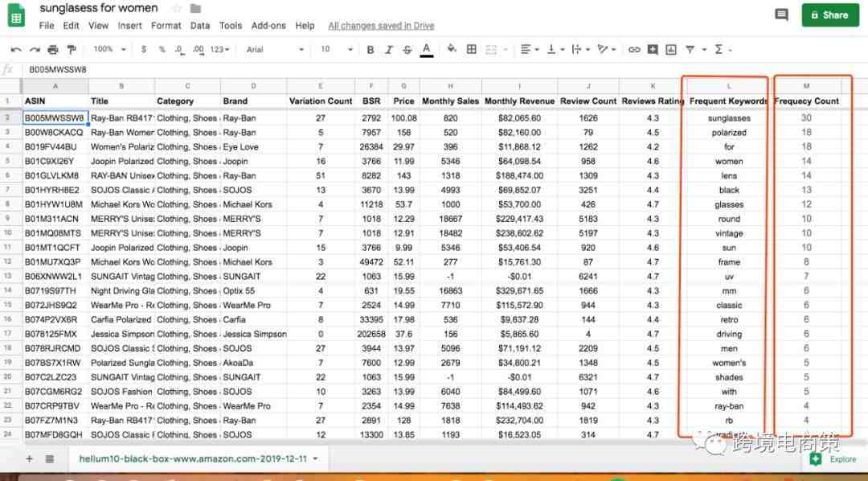Open the vertical align dropdown
868x481 pixels.
[555, 49]
